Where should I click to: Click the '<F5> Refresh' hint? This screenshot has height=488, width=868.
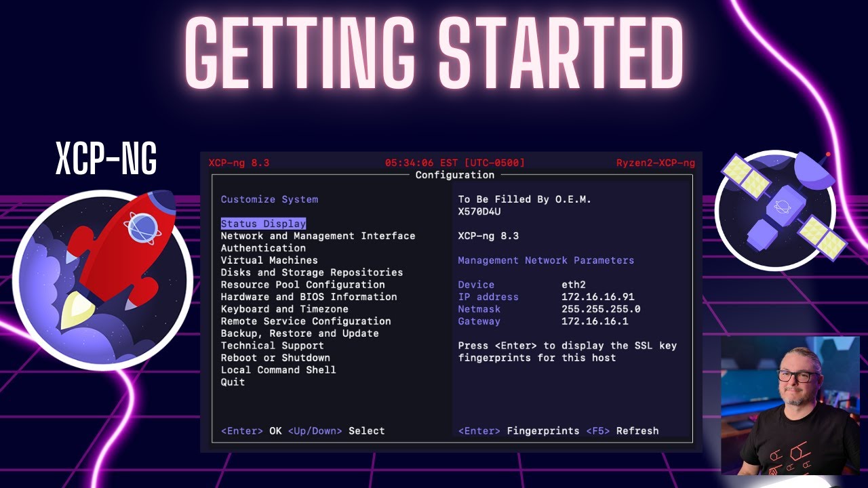623,431
